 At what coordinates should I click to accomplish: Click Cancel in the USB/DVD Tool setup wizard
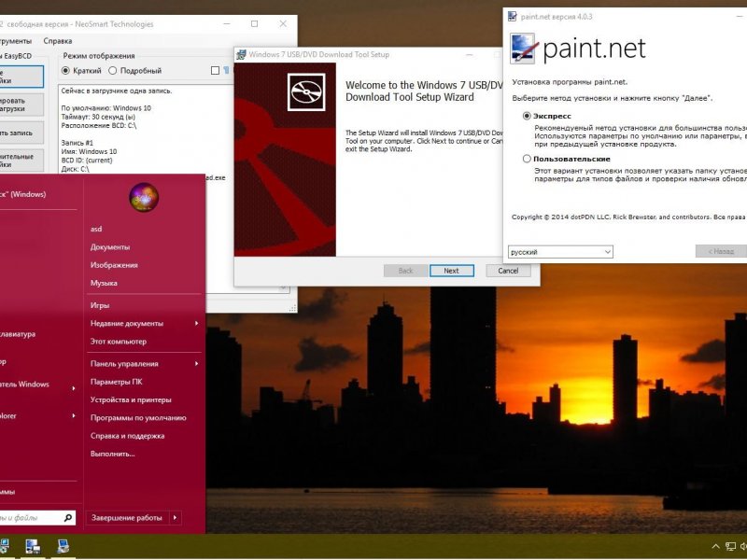click(508, 271)
